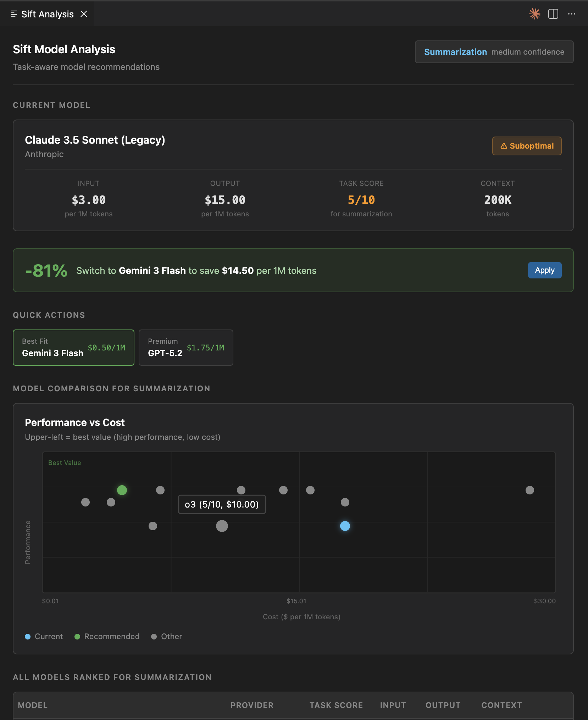Screen dimensions: 588x720
Task: Select the Sift Analysis editor tab
Action: tap(47, 14)
